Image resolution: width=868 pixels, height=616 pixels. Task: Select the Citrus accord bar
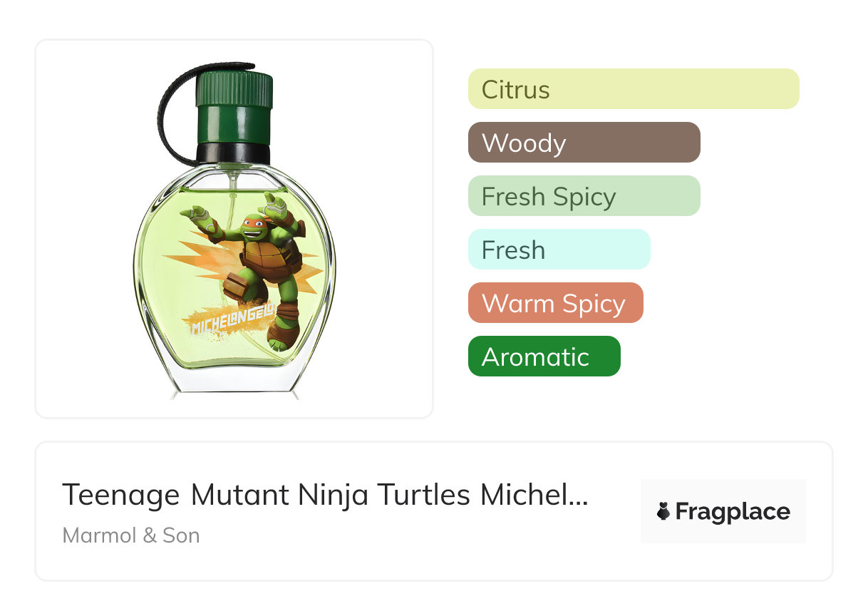point(633,89)
